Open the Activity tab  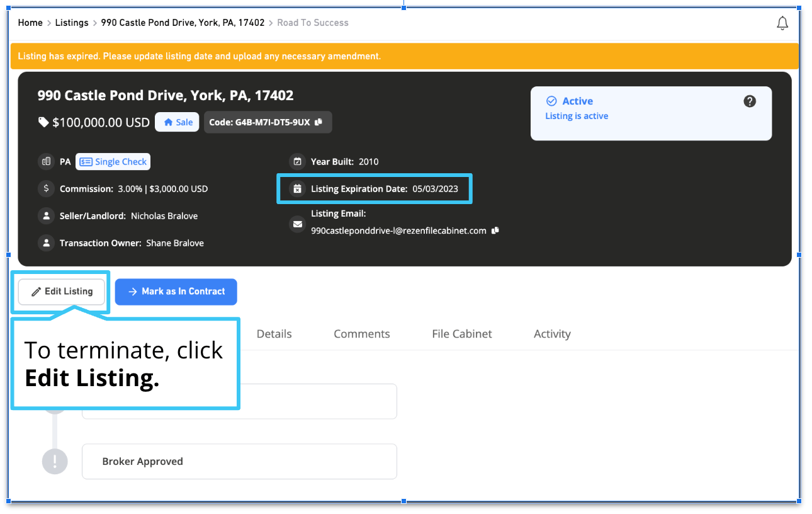[552, 334]
